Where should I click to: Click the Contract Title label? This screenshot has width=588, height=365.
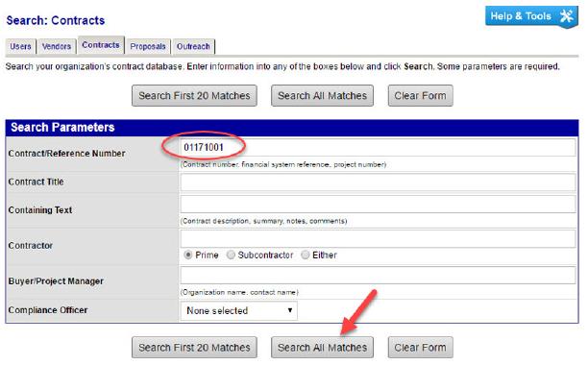(36, 182)
